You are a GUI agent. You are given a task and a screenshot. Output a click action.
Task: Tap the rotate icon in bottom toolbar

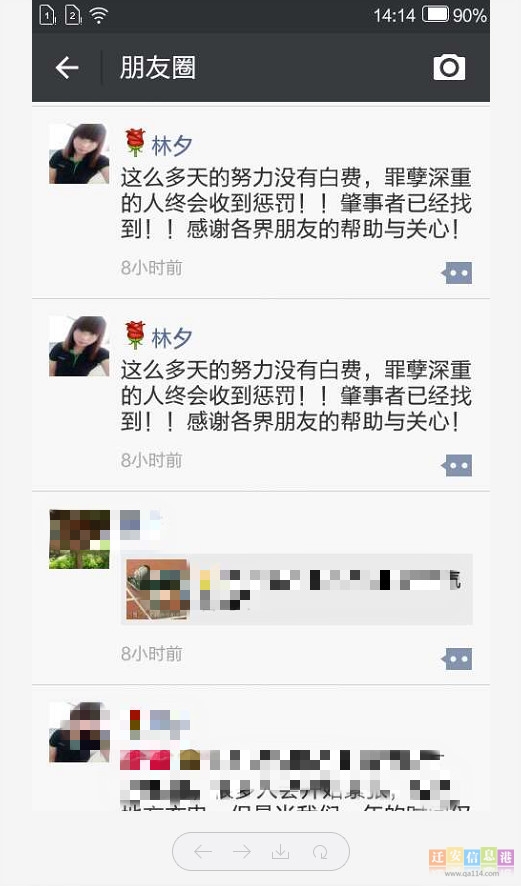(320, 852)
